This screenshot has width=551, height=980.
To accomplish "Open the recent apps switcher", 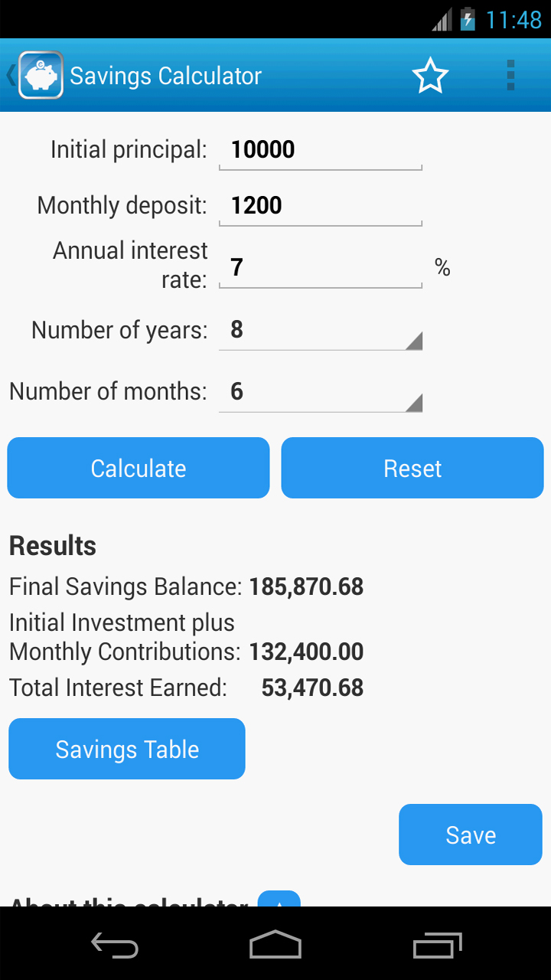I will point(438,946).
